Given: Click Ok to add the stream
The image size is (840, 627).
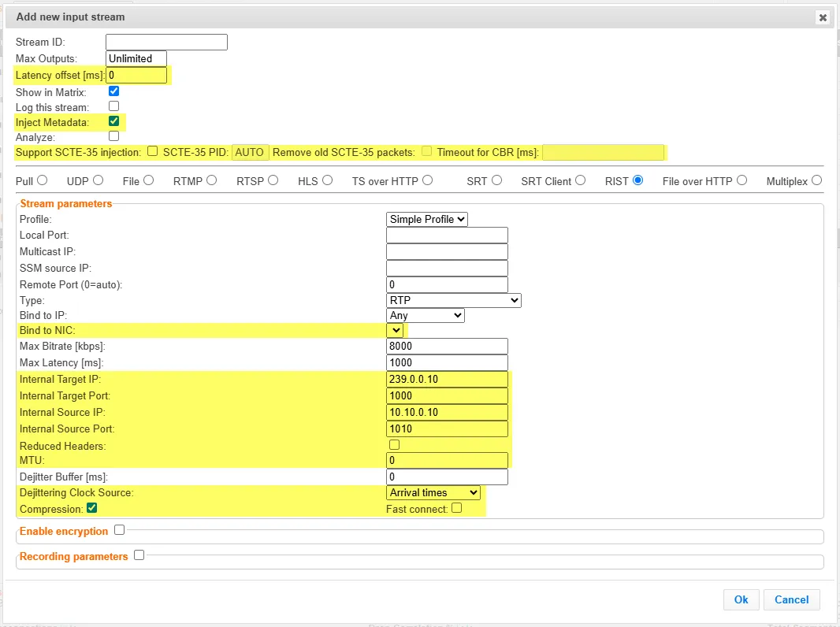Looking at the screenshot, I should coord(741,599).
